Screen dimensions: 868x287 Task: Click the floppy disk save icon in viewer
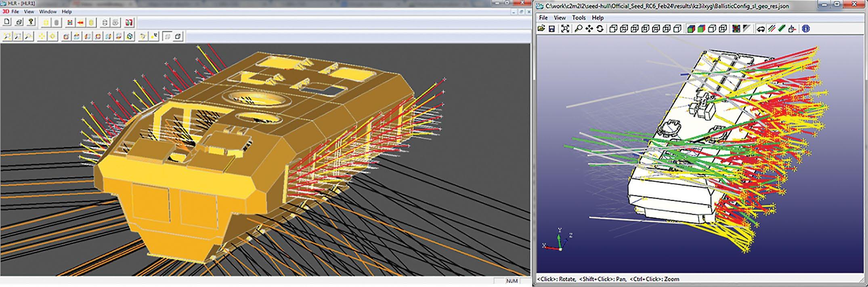pos(551,29)
